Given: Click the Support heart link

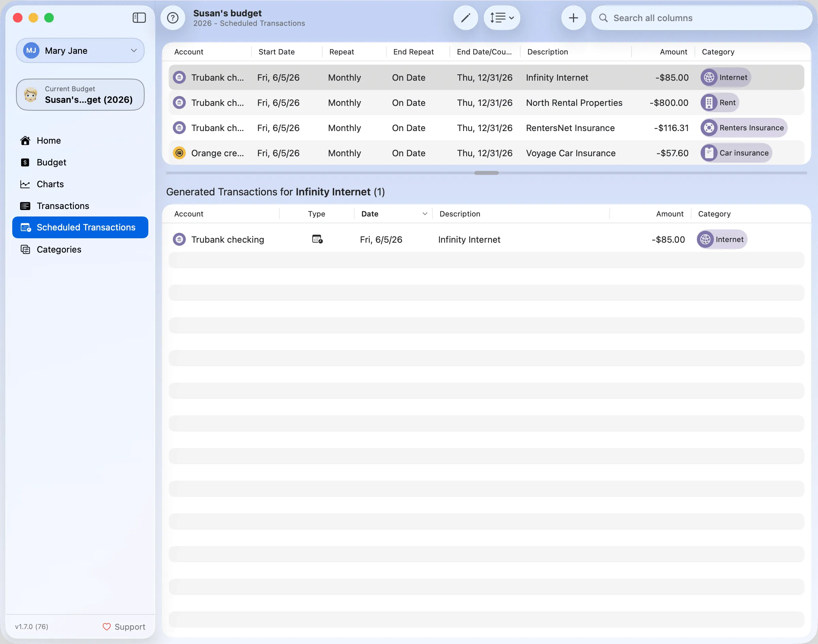Looking at the screenshot, I should click(124, 627).
